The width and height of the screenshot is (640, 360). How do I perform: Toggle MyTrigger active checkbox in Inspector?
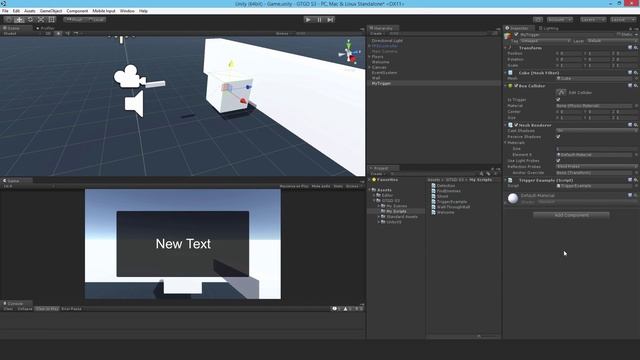tap(516, 35)
